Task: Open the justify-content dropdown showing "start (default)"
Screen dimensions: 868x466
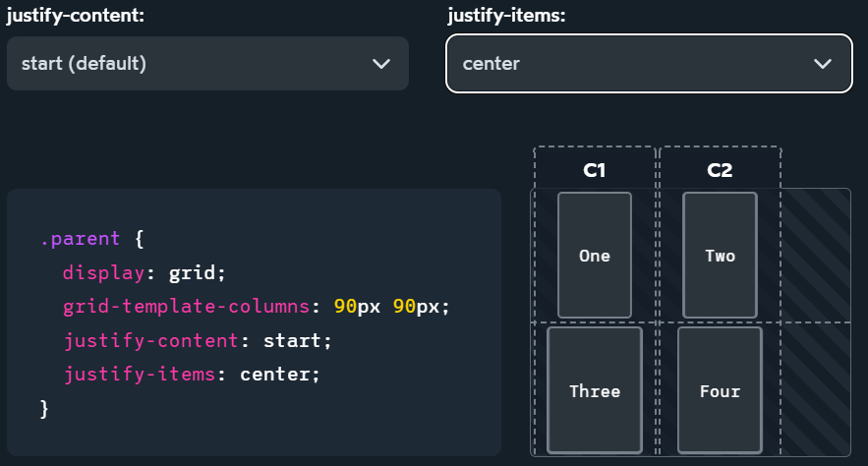Action: pyautogui.click(x=206, y=64)
